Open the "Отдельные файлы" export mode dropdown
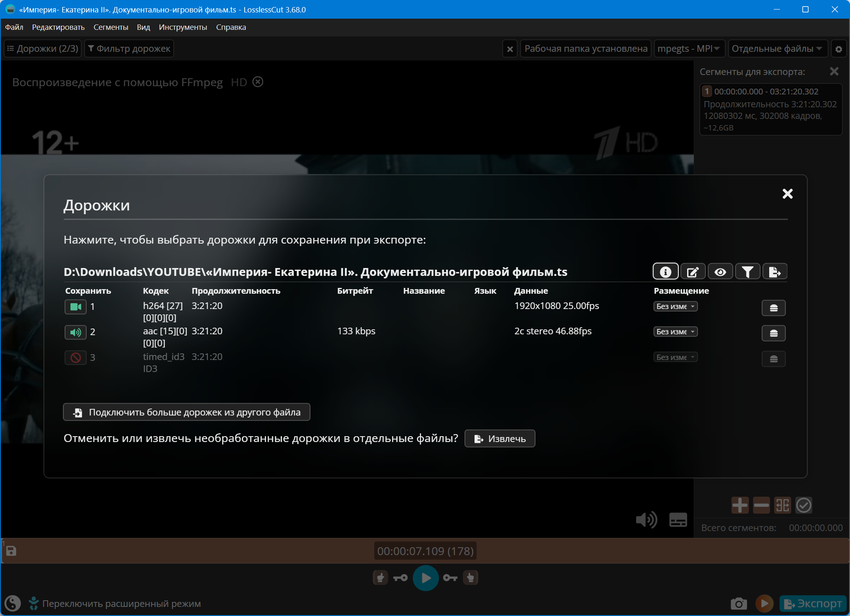This screenshot has width=850, height=616. [777, 49]
